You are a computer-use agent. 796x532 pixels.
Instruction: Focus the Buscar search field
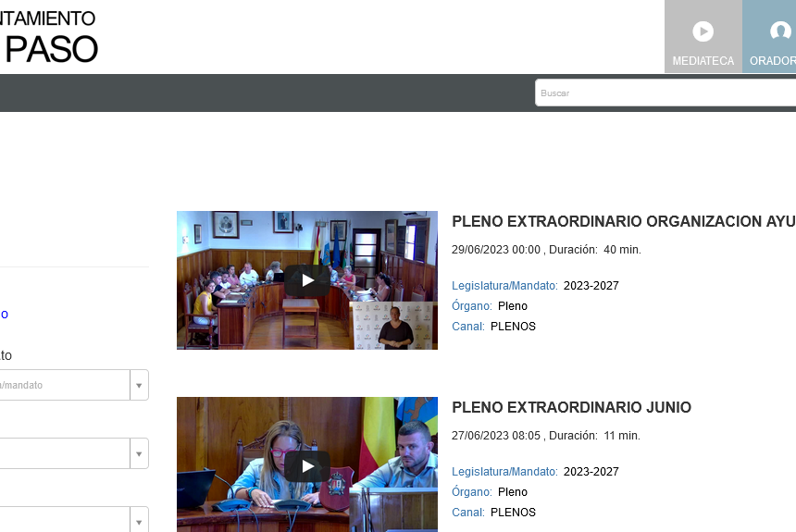[x=665, y=93]
